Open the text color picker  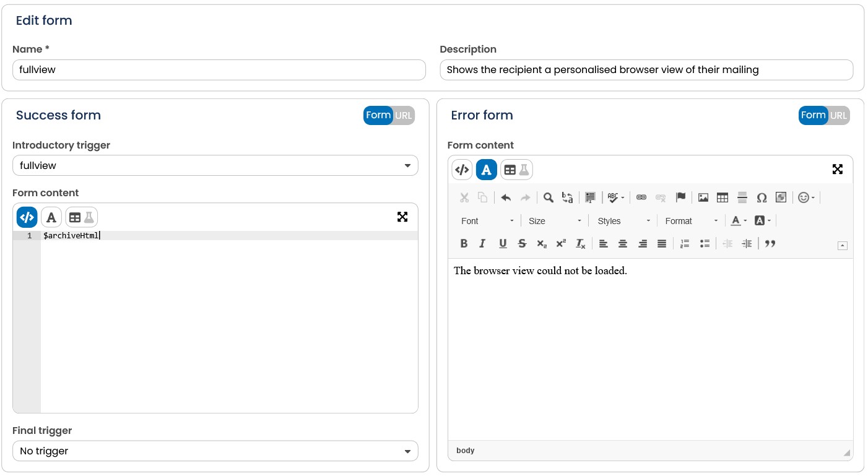pos(739,221)
